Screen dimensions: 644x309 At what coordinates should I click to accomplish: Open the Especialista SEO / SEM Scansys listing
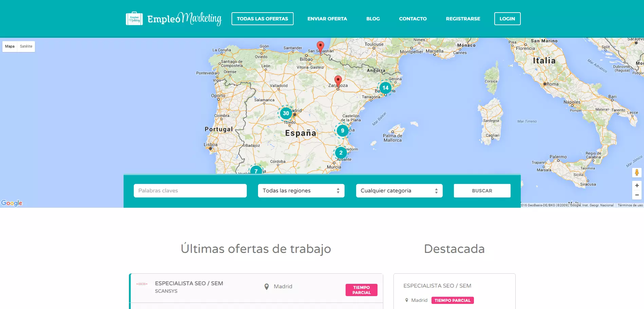point(189,284)
